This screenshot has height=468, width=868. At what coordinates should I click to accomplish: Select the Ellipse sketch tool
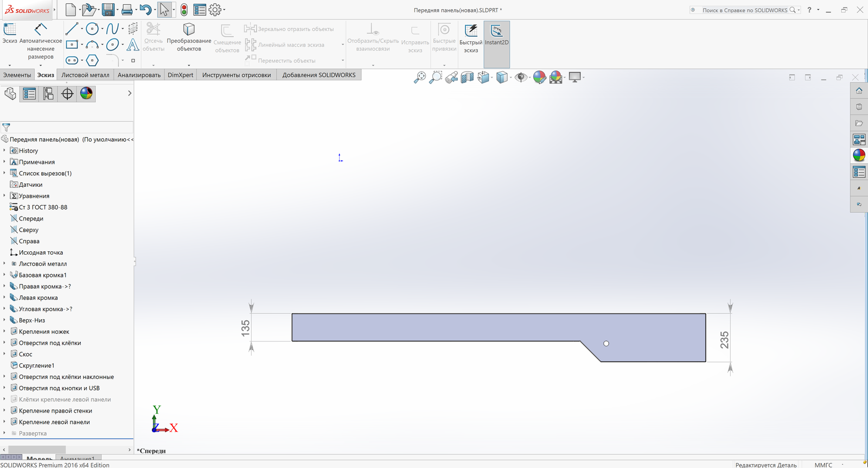[113, 45]
